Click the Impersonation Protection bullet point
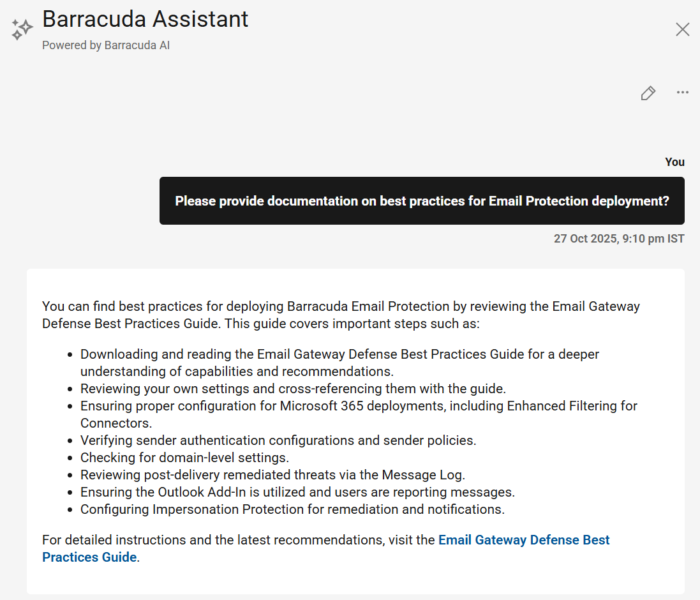Image resolution: width=700 pixels, height=600 pixels. (292, 509)
